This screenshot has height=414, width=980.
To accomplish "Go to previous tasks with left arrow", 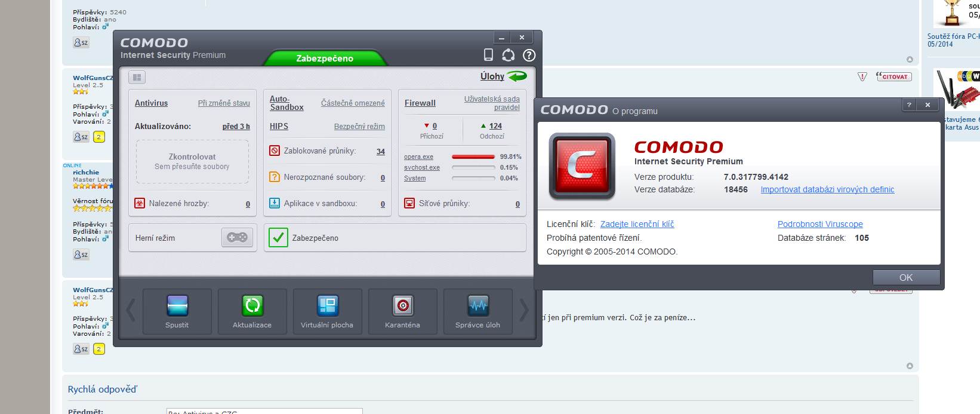I will pyautogui.click(x=131, y=310).
